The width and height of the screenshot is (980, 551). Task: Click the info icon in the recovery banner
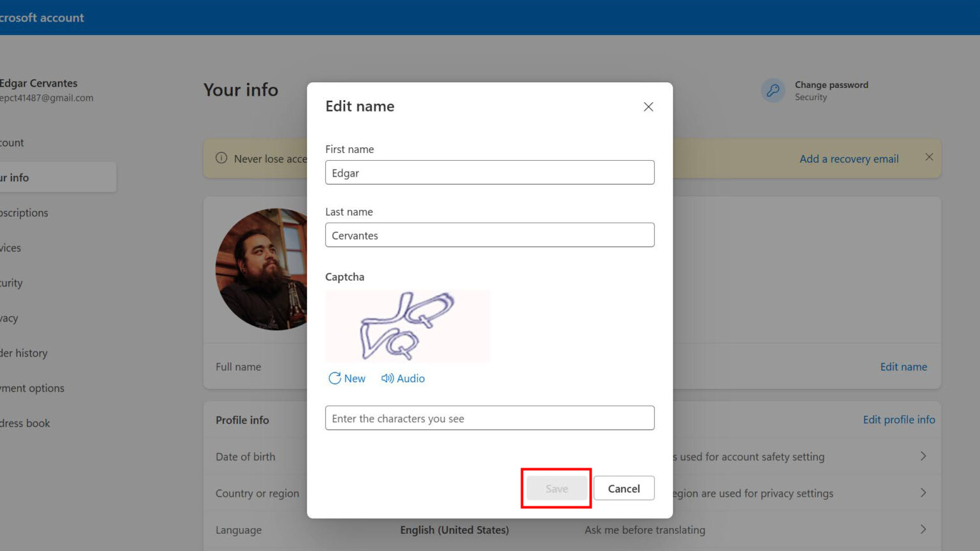221,158
